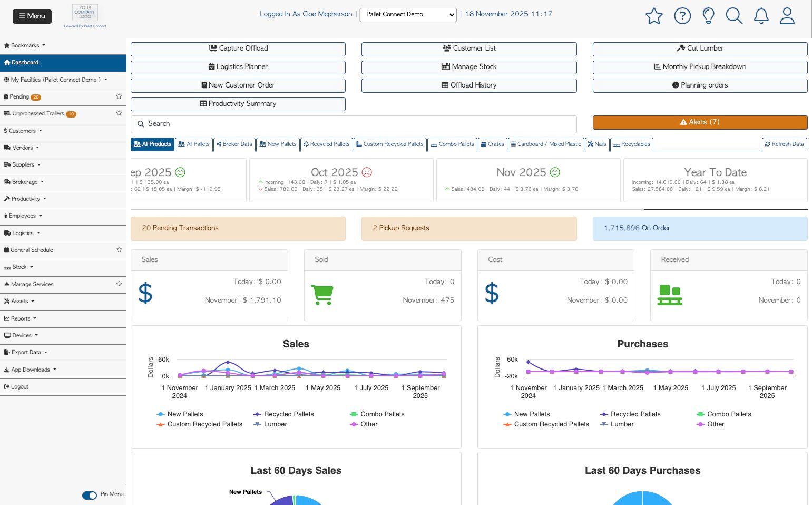Screen dimensions: 812x505
Task: Open the 20 Pending Transactions banner
Action: click(x=238, y=228)
